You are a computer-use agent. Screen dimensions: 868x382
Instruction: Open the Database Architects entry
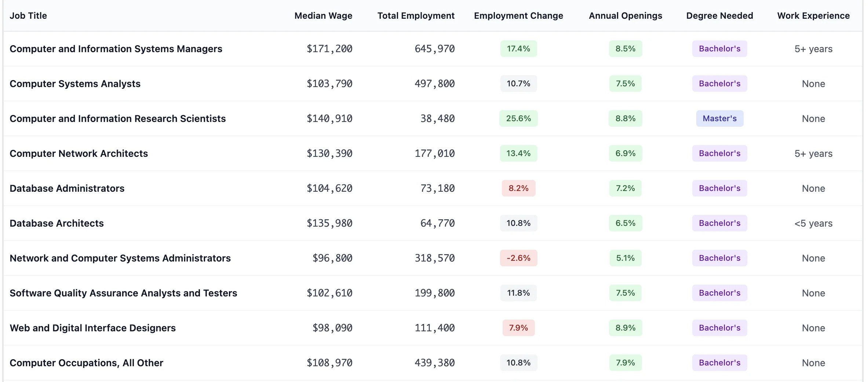point(56,223)
